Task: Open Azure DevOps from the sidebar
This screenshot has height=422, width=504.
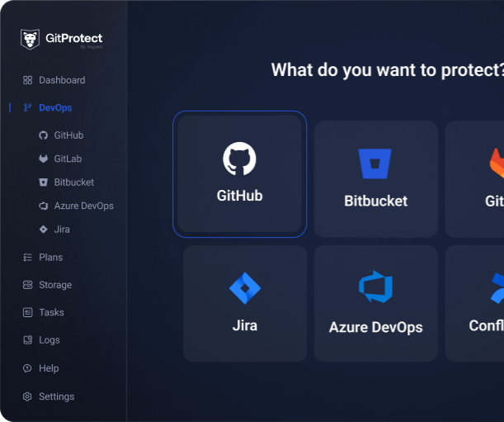Action: [82, 206]
